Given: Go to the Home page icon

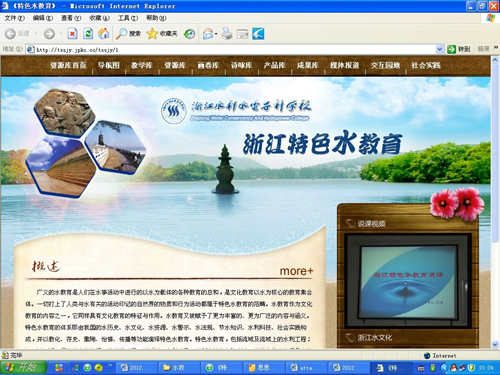Looking at the screenshot, I should 103,34.
